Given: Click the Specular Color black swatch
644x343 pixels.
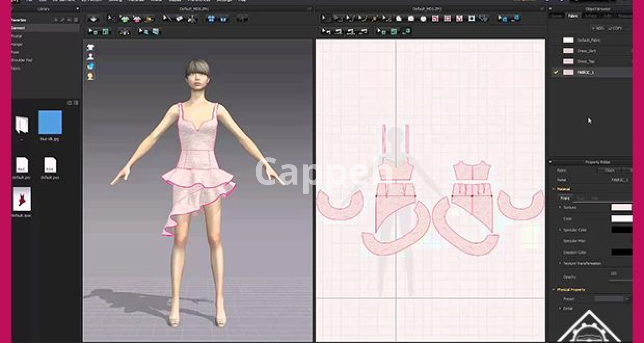Looking at the screenshot, I should [621, 230].
